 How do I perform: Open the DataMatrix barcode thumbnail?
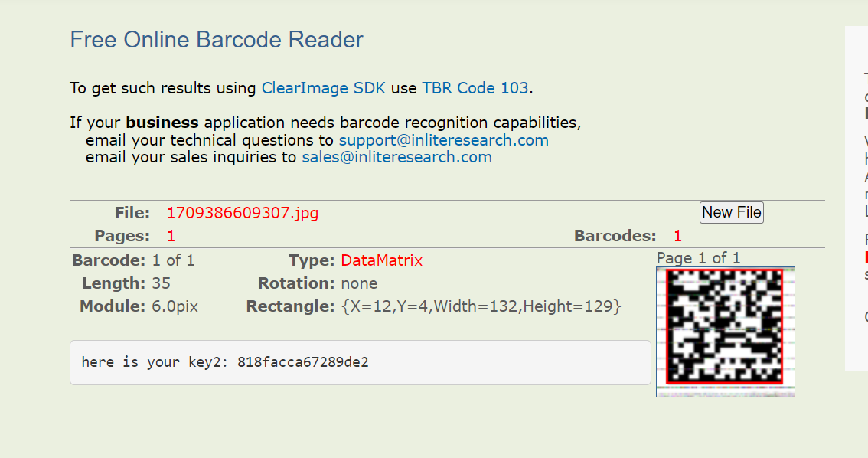[725, 331]
